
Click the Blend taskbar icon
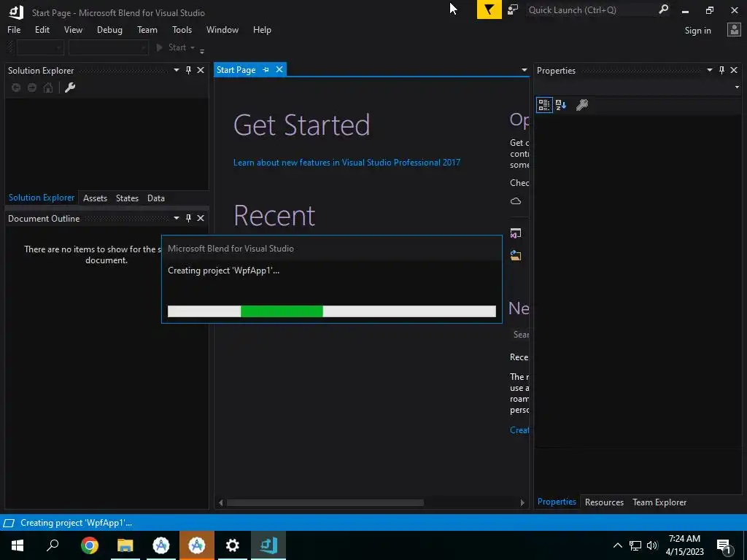[x=268, y=545]
